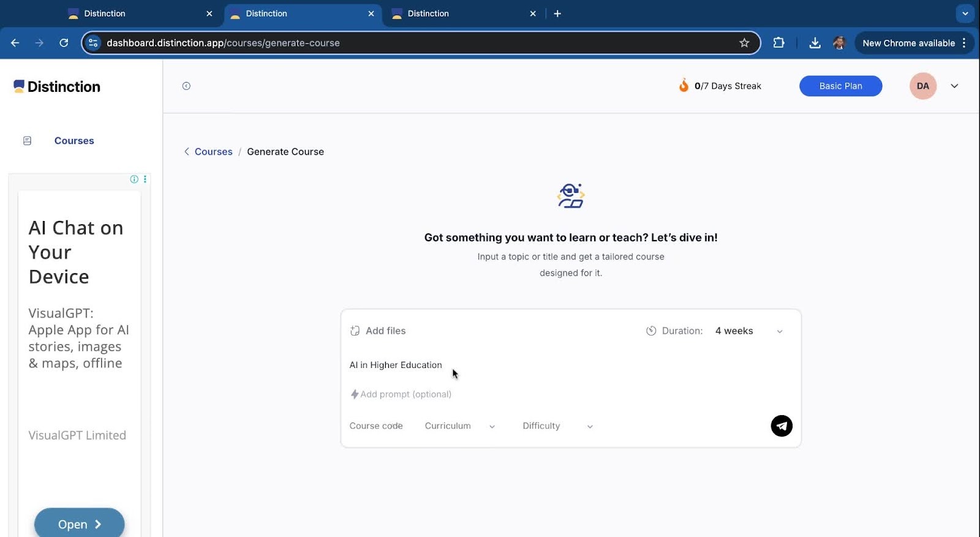Click the ad info icon
Screen dimensions: 980x537
(x=134, y=179)
